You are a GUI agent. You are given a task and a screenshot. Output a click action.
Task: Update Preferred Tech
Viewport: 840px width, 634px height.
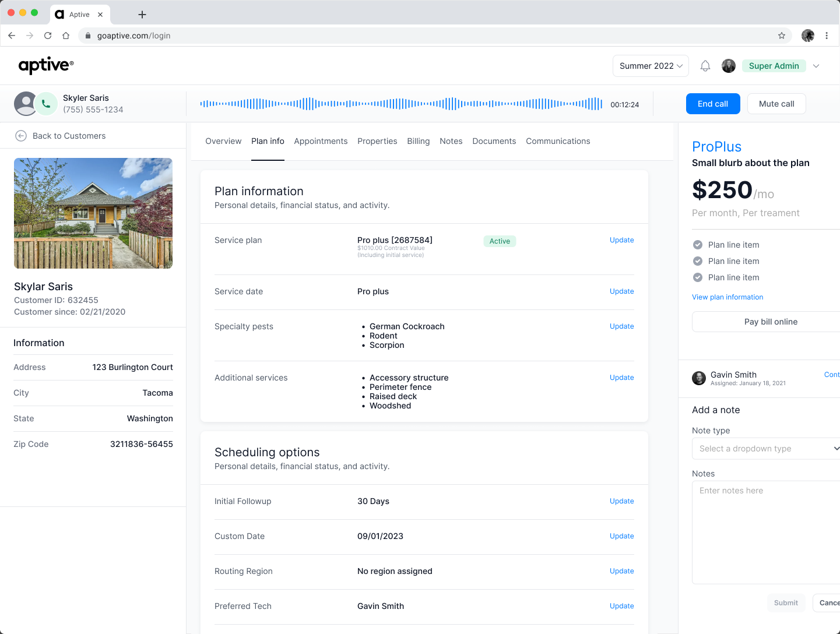(622, 606)
